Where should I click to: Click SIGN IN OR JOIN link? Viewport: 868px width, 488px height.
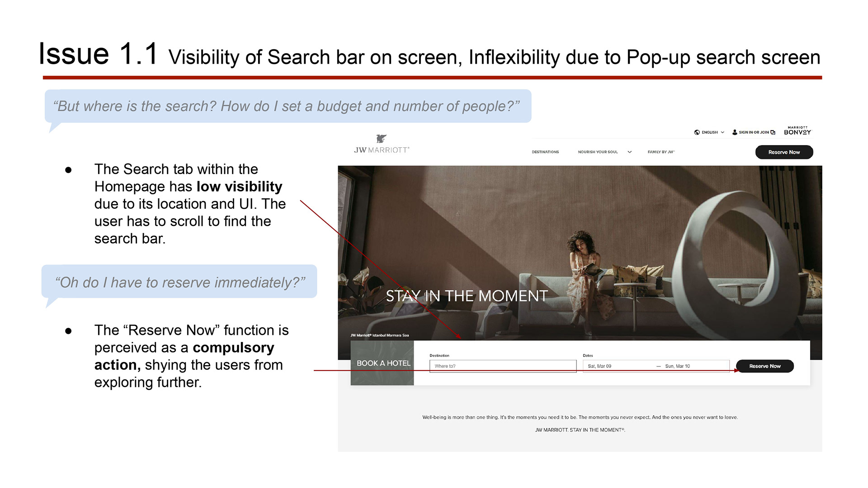754,132
